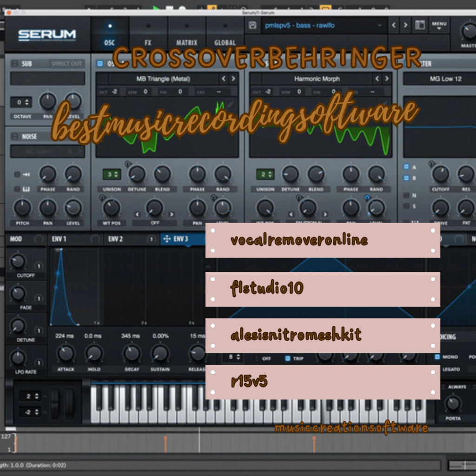Click the save preset floppy disk icon
Viewport: 476px width, 476px height.
click(x=252, y=25)
